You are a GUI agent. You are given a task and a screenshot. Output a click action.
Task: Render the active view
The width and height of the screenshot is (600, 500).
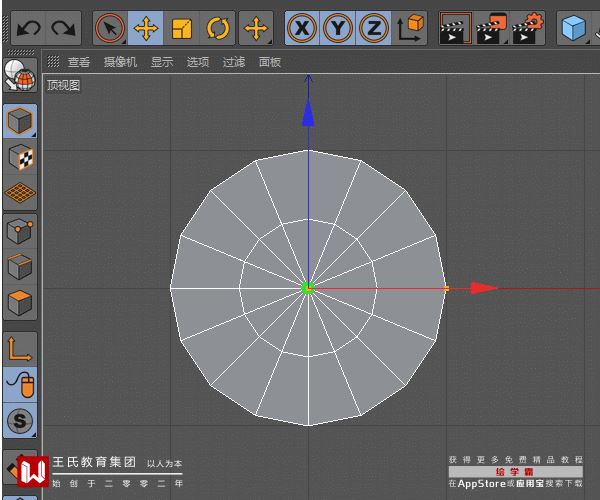click(x=455, y=28)
